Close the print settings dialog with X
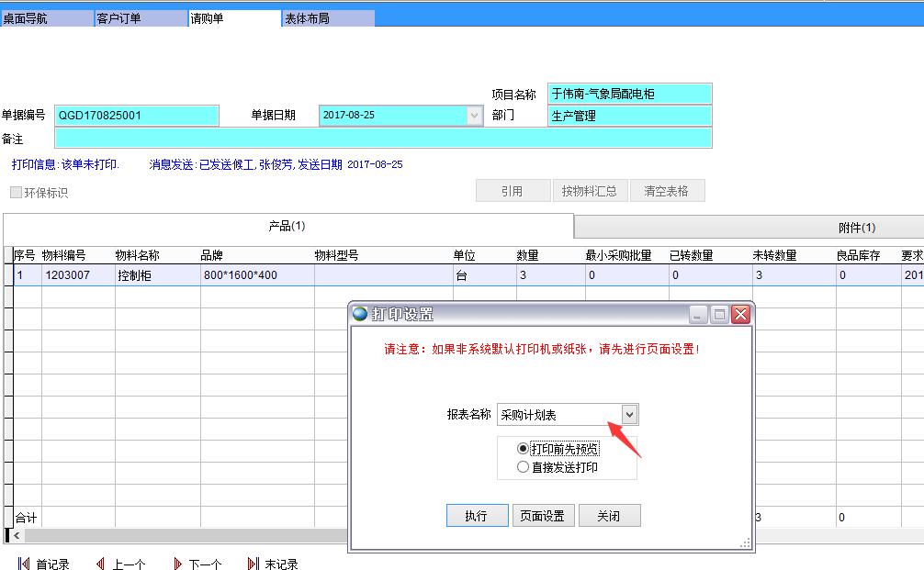 tap(741, 314)
